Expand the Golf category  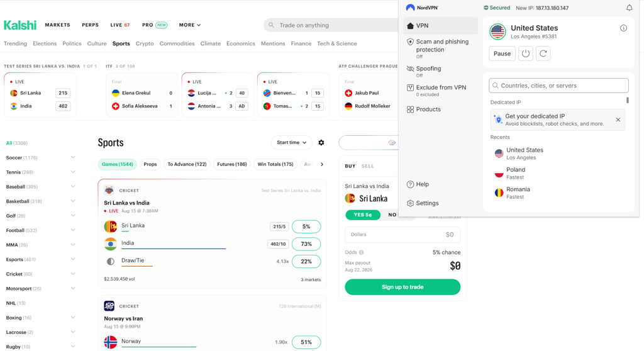(73, 215)
